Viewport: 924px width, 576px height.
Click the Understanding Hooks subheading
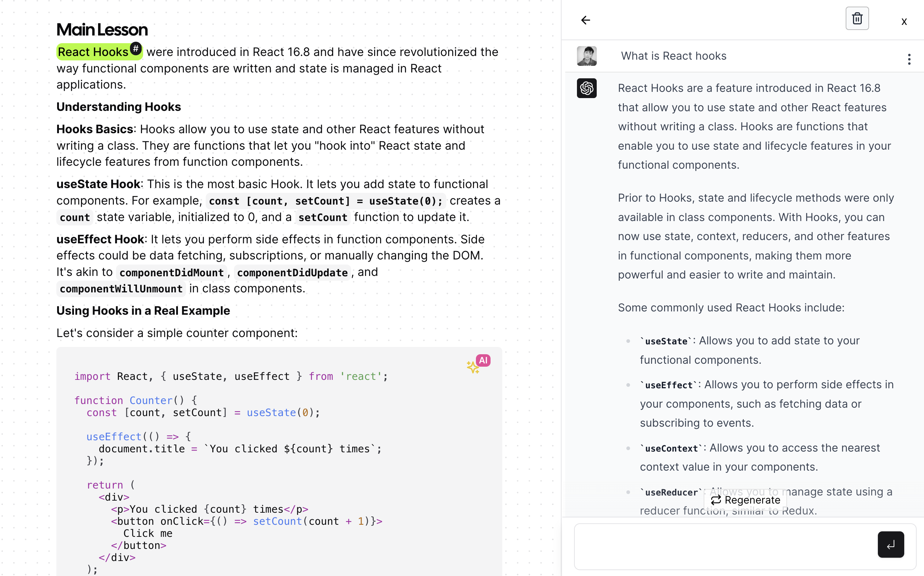119,107
